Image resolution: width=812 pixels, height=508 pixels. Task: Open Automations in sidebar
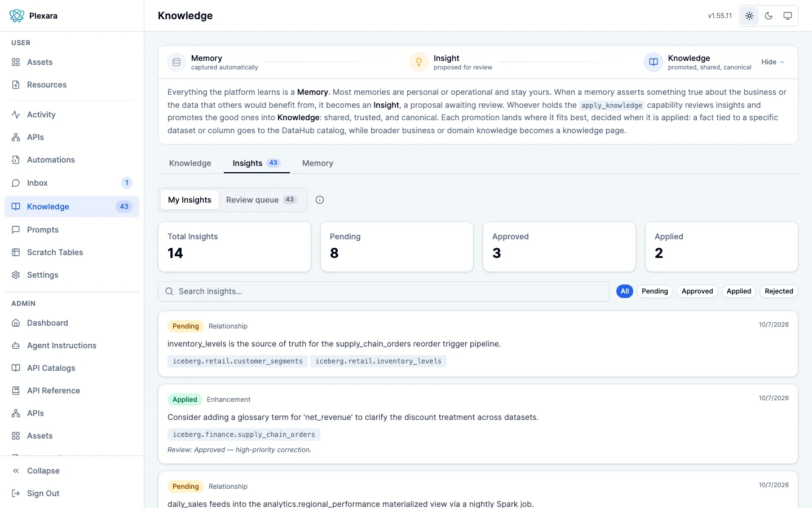click(72, 160)
